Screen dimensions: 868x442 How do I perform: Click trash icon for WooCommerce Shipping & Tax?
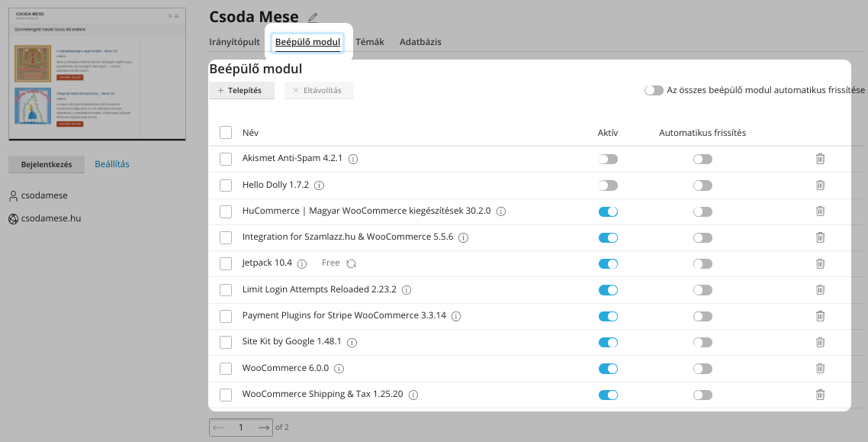click(821, 395)
